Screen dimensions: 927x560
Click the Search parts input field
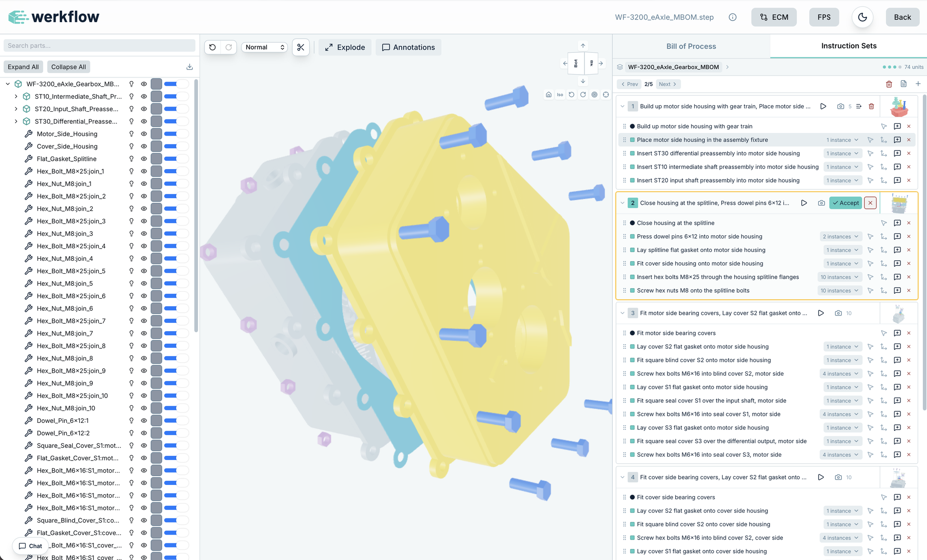(x=99, y=45)
